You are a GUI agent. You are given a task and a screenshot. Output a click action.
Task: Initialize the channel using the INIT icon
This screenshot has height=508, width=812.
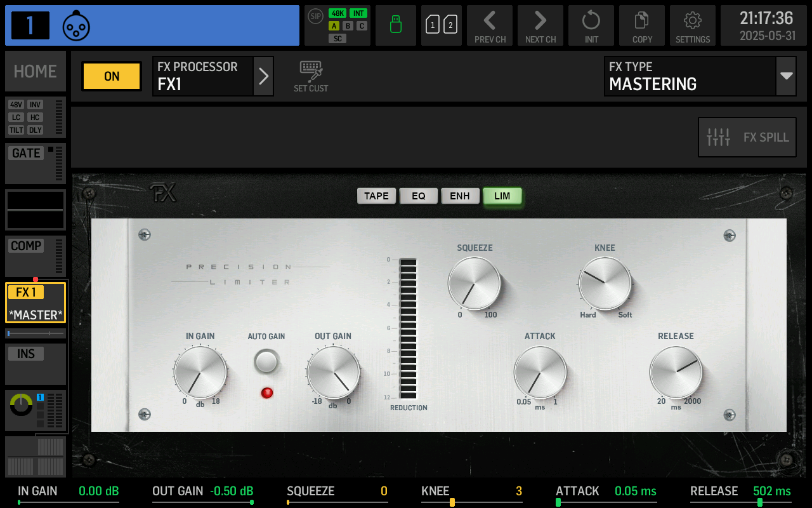[591, 25]
